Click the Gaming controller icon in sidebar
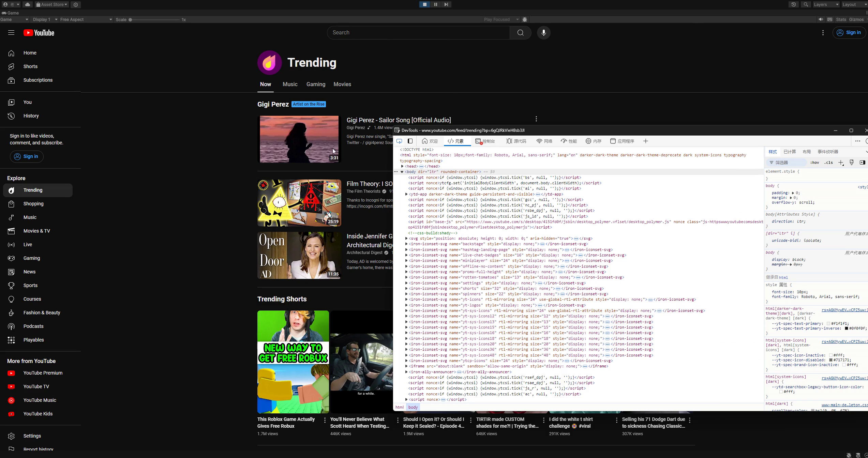 click(11, 258)
